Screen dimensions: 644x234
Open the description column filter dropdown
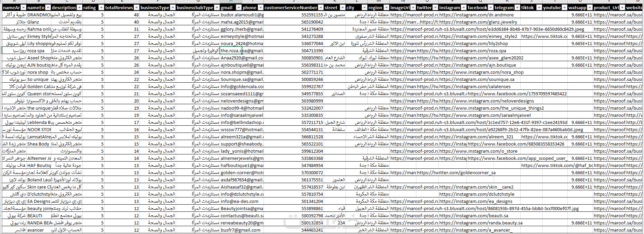tap(80, 8)
